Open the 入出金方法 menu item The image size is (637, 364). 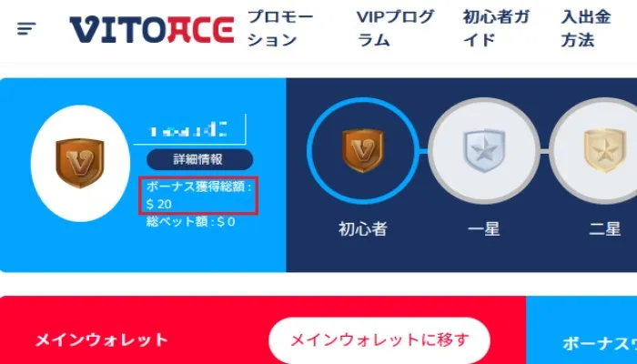coord(586,28)
